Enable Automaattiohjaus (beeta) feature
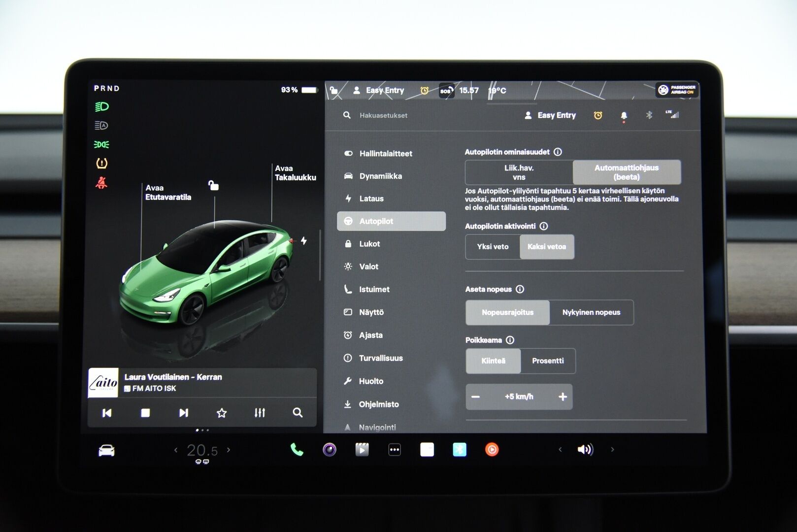The image size is (797, 532). click(626, 172)
